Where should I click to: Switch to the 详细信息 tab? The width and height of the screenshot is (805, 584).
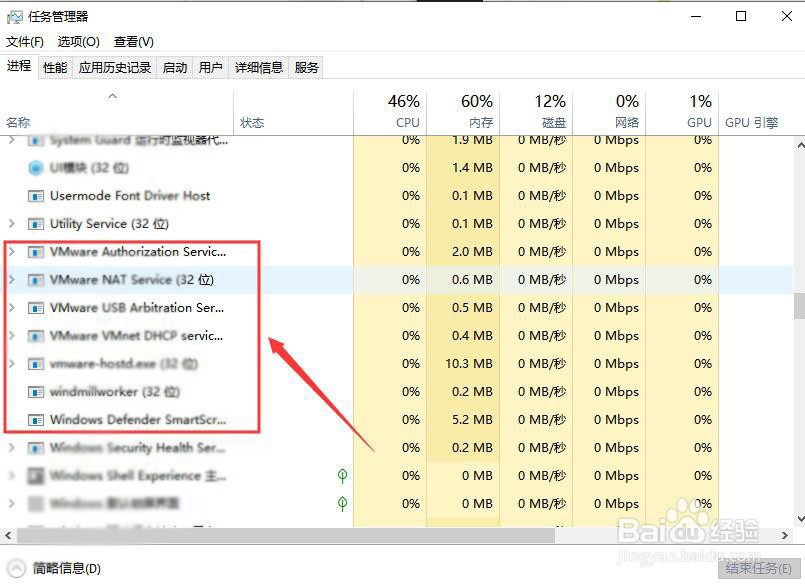(259, 67)
